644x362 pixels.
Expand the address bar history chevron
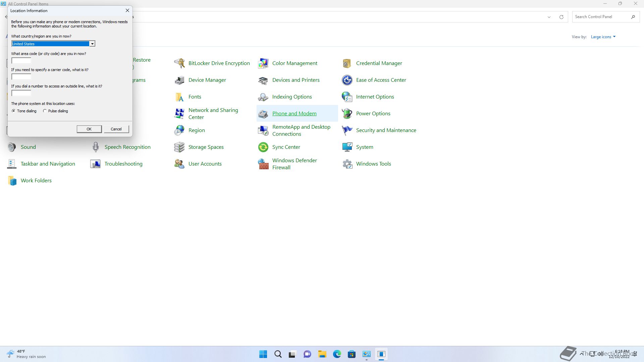[549, 17]
